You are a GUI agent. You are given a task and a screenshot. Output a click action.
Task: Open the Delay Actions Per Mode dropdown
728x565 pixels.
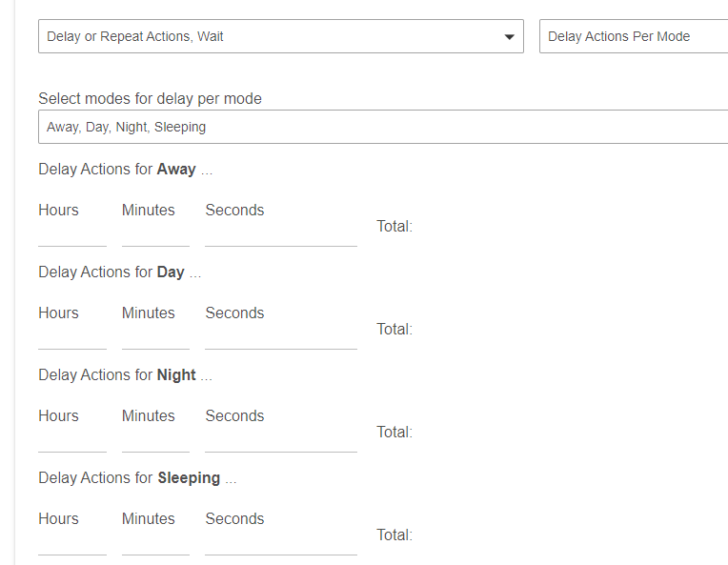tap(633, 37)
